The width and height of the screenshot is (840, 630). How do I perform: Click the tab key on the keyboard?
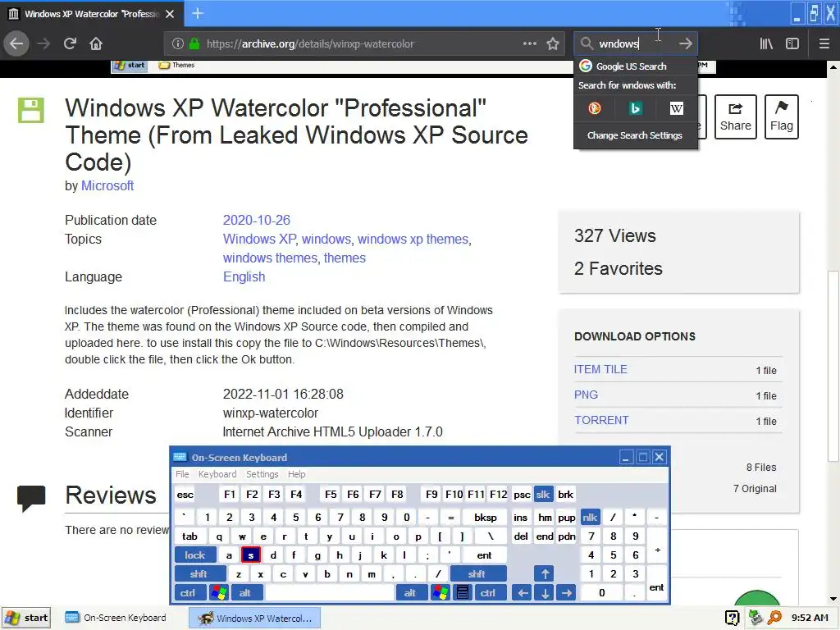[189, 536]
